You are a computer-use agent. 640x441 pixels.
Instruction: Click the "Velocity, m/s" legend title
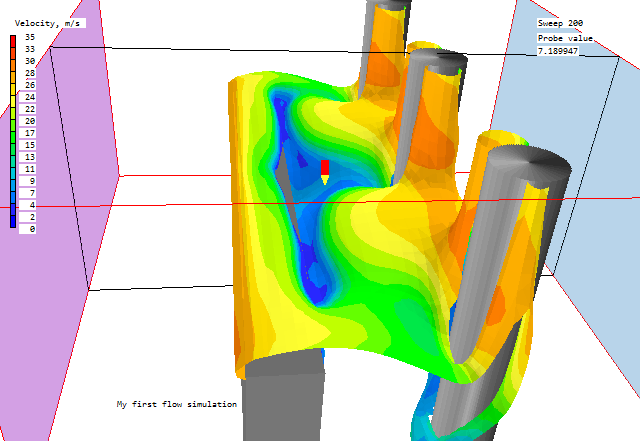[47, 23]
